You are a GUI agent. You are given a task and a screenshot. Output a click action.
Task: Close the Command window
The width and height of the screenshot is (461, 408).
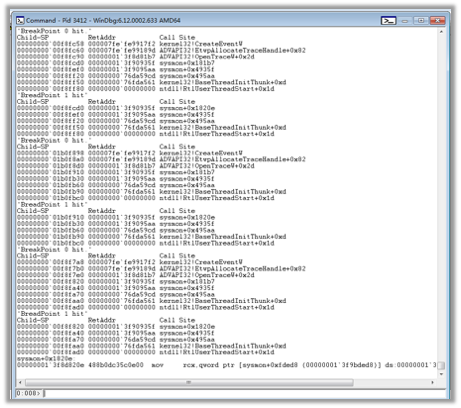click(438, 21)
